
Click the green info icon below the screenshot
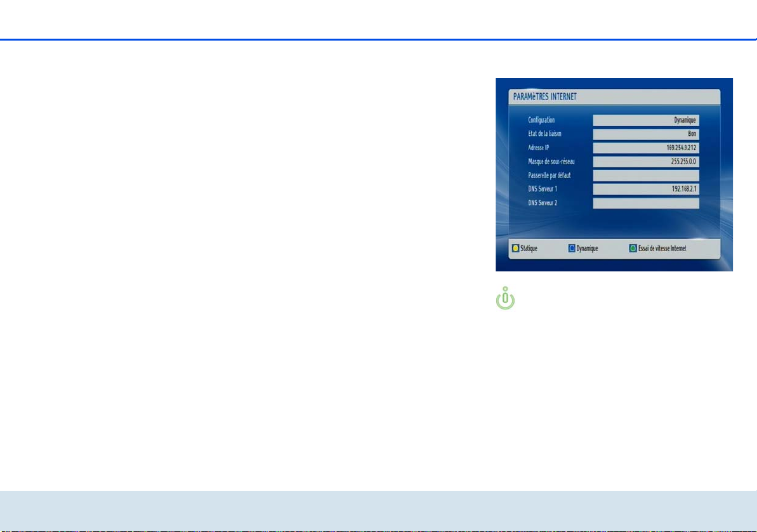tap(505, 298)
